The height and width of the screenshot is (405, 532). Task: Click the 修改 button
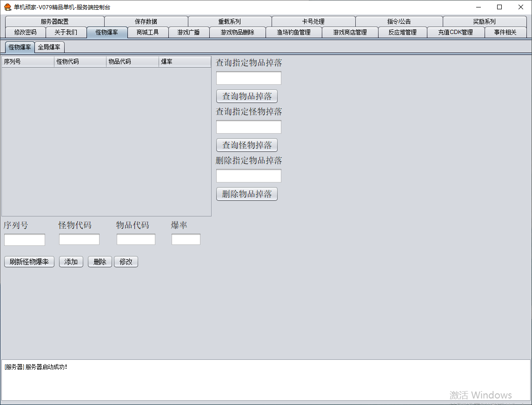pyautogui.click(x=126, y=262)
